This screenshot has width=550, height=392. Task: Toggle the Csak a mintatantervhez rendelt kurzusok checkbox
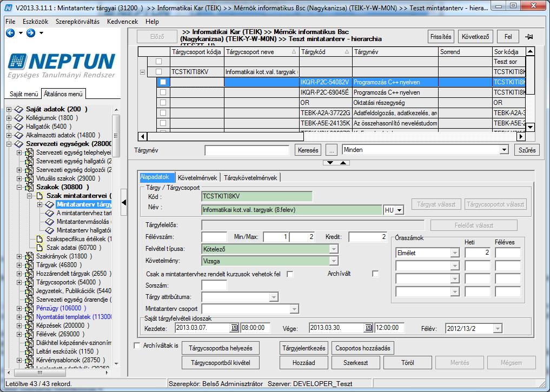290,274
